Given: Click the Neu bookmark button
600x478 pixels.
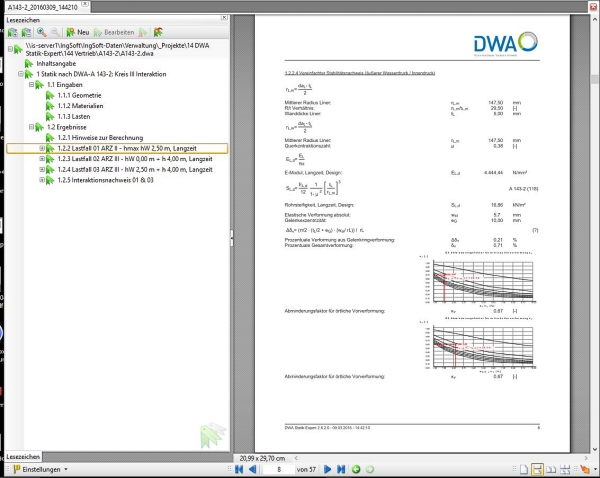Looking at the screenshot, I should coord(76,32).
